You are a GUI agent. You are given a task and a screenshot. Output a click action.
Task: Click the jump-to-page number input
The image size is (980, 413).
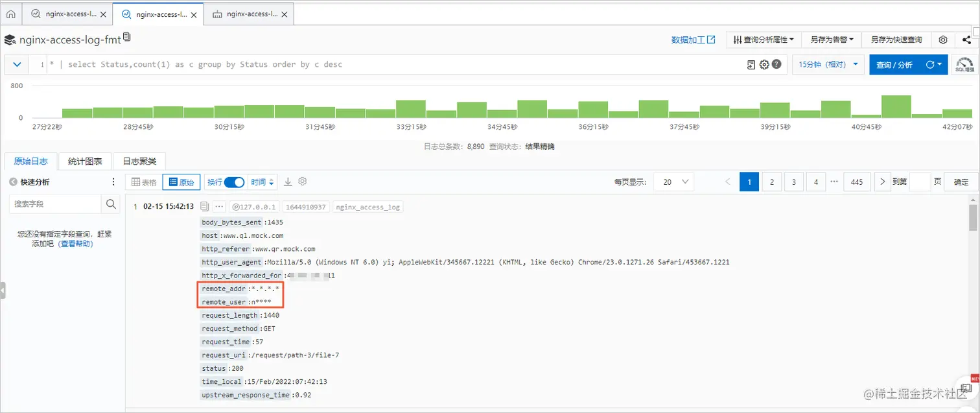click(920, 182)
